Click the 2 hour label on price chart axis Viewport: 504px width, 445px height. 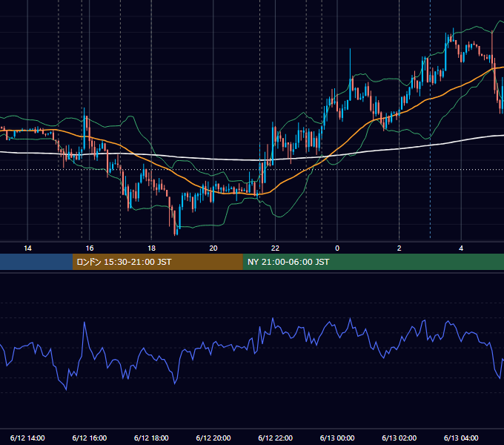coord(399,248)
